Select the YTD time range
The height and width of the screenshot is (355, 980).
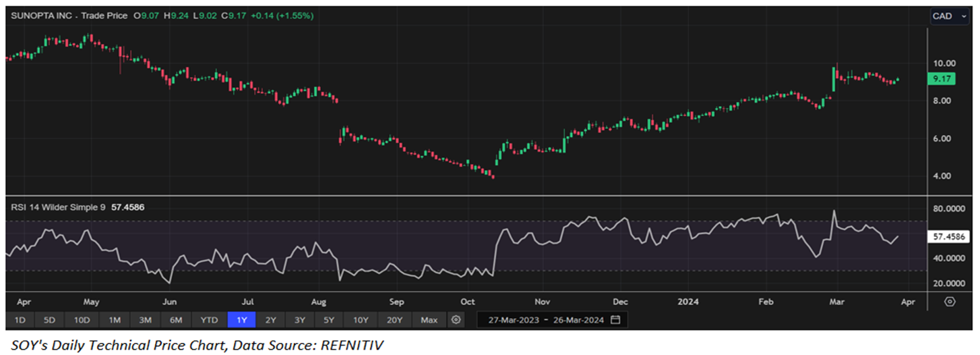(210, 319)
